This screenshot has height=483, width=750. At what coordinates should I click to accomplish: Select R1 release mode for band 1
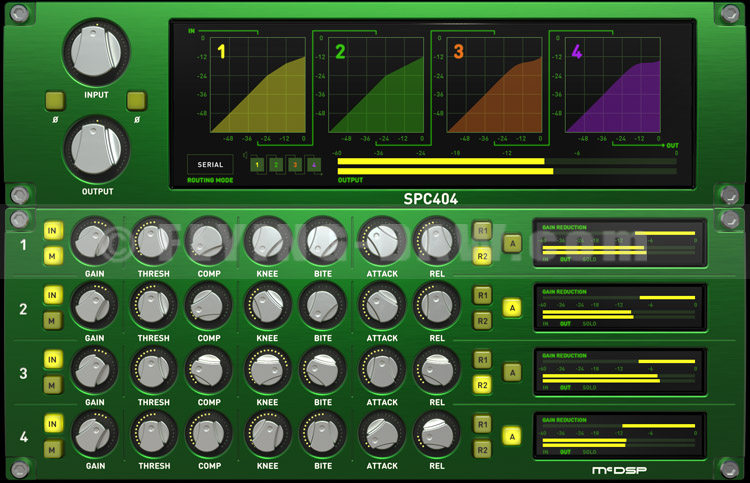pos(482,231)
